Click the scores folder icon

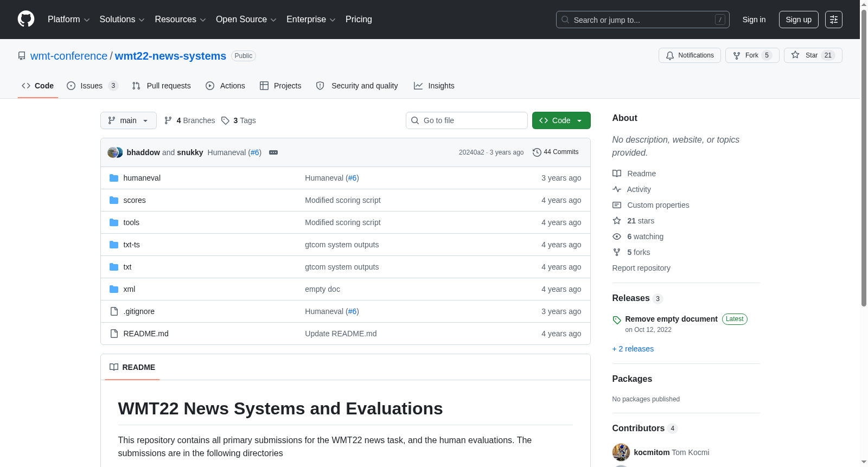click(114, 200)
